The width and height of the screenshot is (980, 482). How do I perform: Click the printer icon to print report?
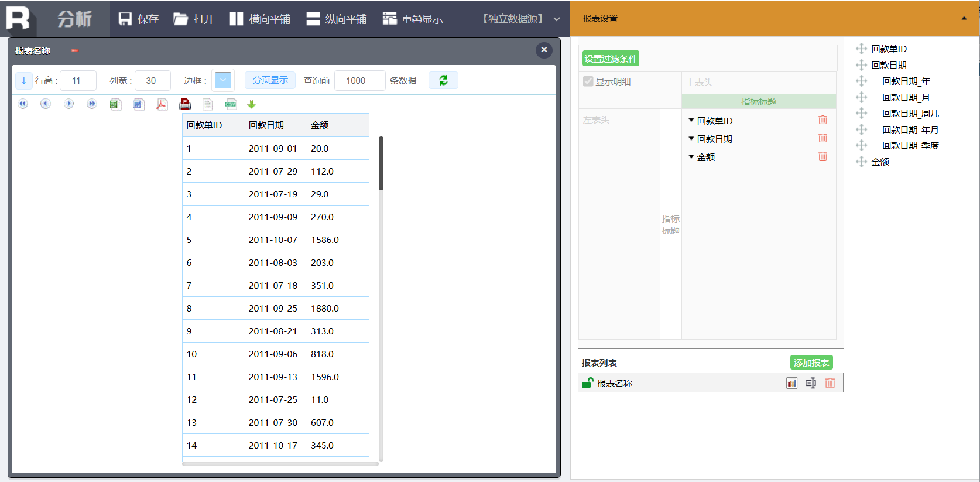[x=185, y=104]
